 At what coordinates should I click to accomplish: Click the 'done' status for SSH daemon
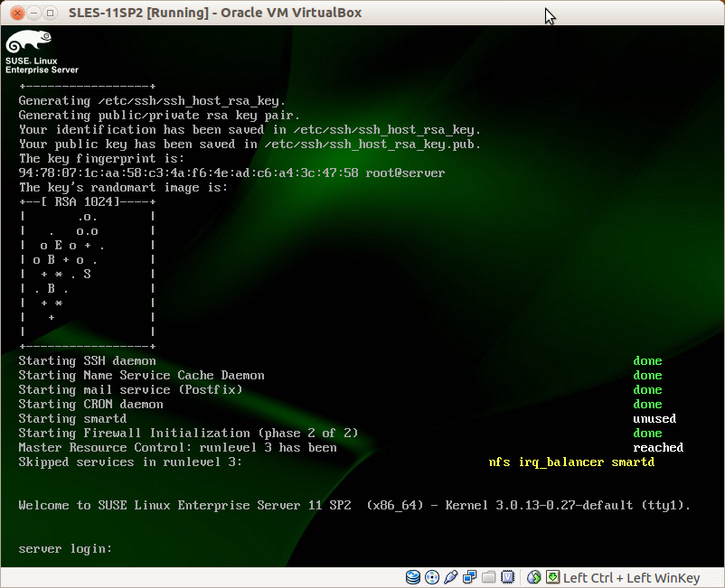(647, 360)
